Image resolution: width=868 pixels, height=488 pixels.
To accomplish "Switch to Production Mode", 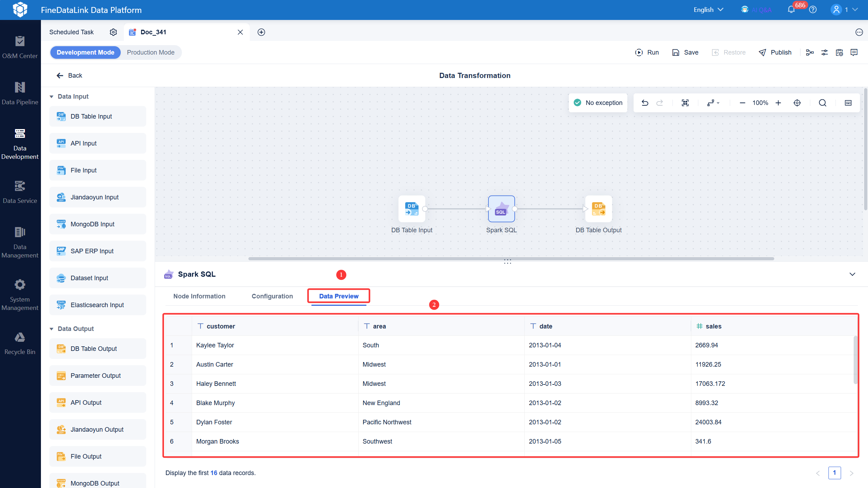I will [x=150, y=52].
